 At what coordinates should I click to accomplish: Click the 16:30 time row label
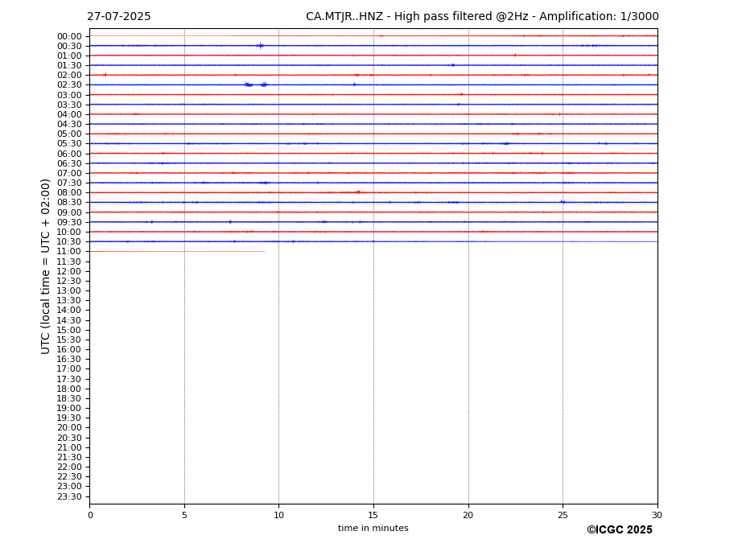69,359
